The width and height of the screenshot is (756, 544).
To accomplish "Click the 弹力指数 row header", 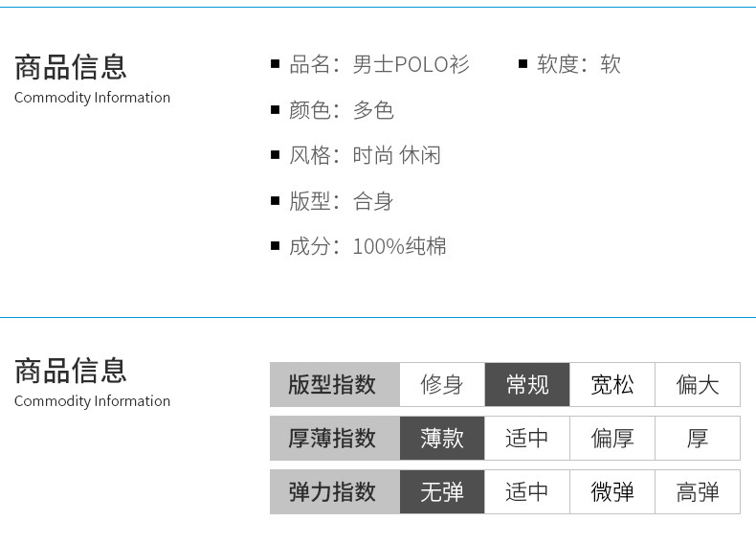I will (334, 492).
